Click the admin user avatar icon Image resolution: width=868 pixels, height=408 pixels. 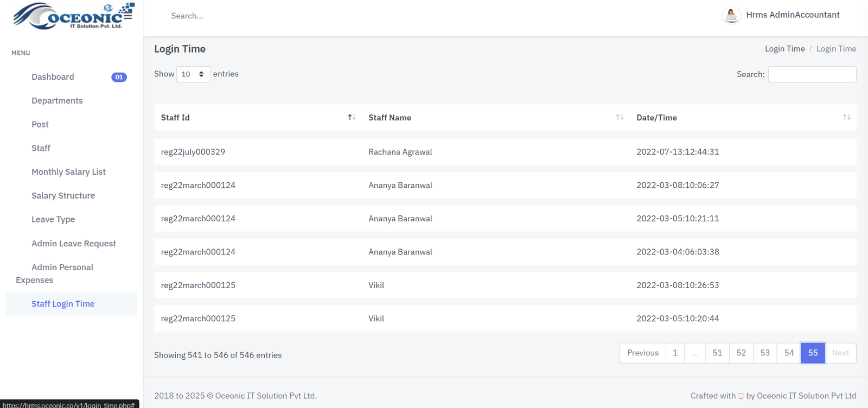point(731,15)
